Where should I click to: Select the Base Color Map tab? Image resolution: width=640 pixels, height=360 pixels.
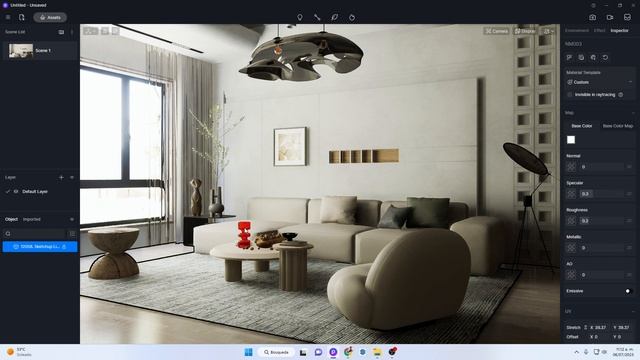(x=618, y=126)
